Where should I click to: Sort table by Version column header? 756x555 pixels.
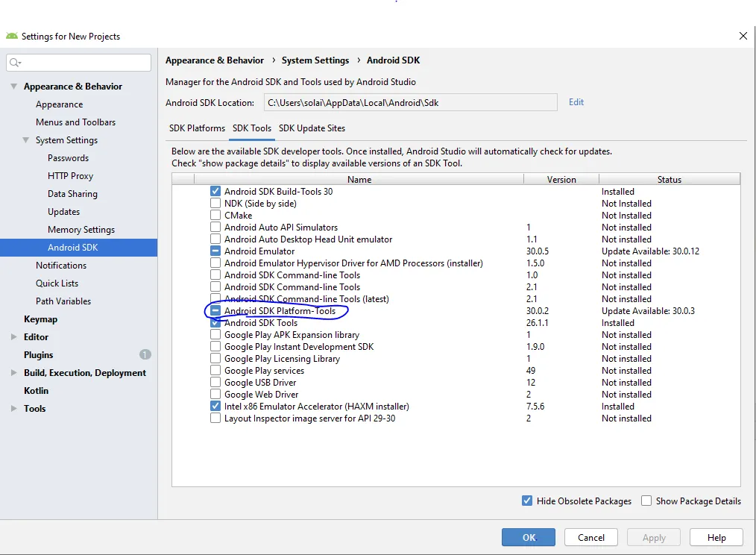coord(561,179)
